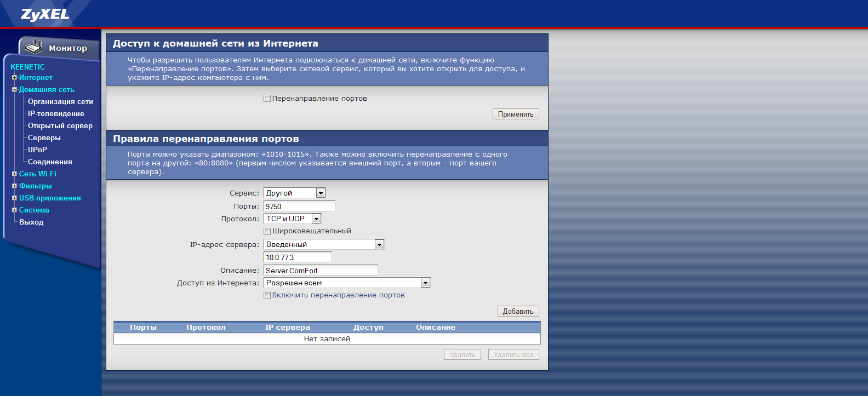
Task: Collapse the Домашняя сеть tree node
Action: [14, 89]
